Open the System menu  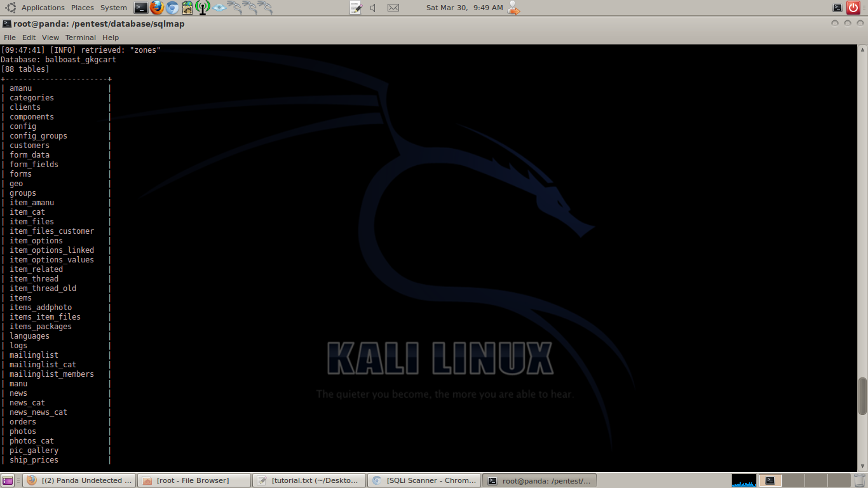[113, 8]
